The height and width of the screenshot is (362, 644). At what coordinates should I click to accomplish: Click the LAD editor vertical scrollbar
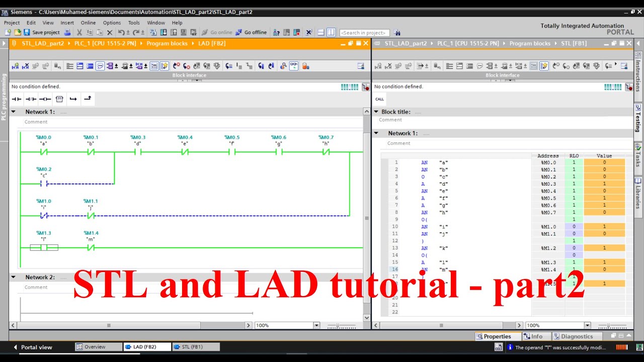tap(366, 218)
